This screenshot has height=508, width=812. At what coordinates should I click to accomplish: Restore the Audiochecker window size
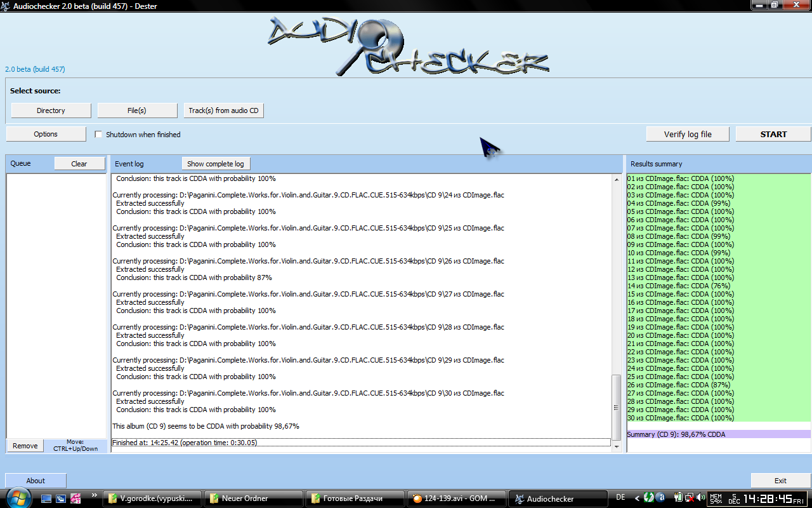[x=775, y=4]
